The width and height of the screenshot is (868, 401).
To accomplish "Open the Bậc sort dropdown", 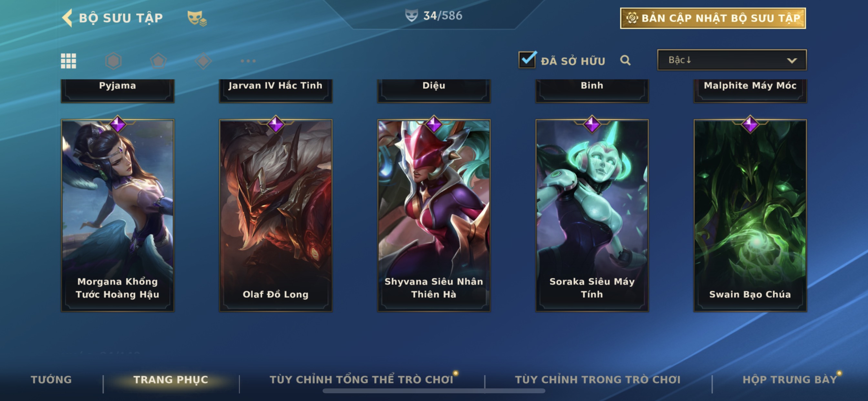I will click(732, 60).
